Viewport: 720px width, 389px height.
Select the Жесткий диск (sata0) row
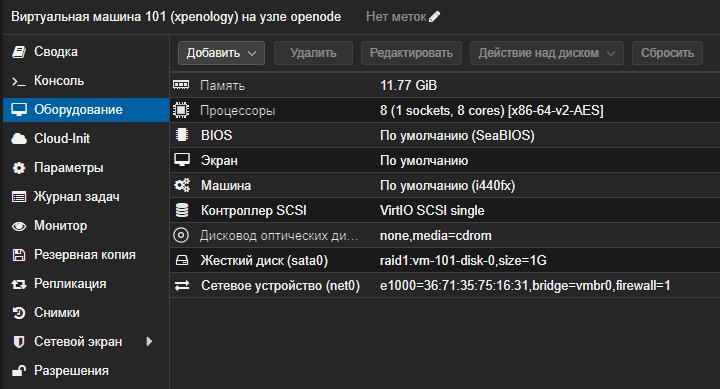click(444, 260)
